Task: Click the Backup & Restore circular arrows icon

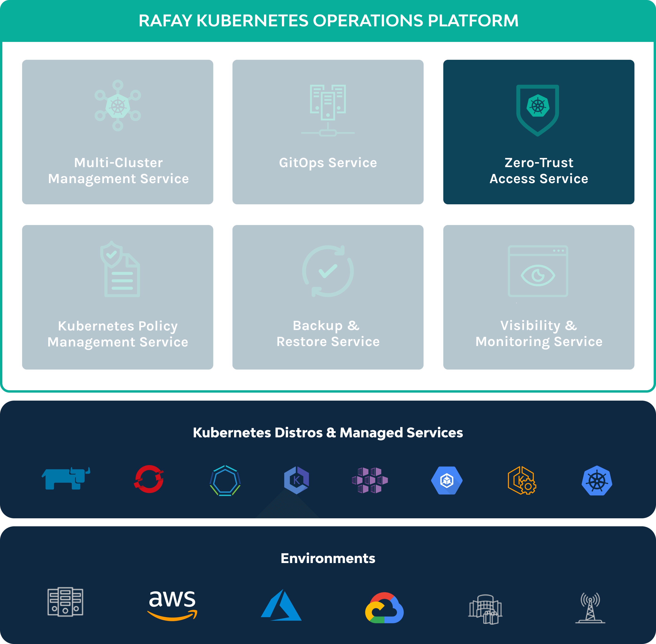Action: 328,271
